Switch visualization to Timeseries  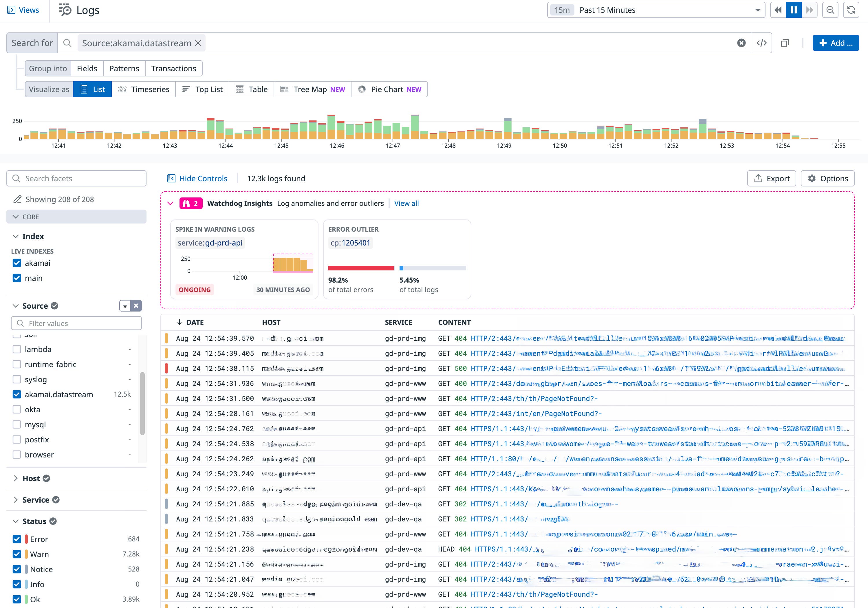(x=144, y=90)
